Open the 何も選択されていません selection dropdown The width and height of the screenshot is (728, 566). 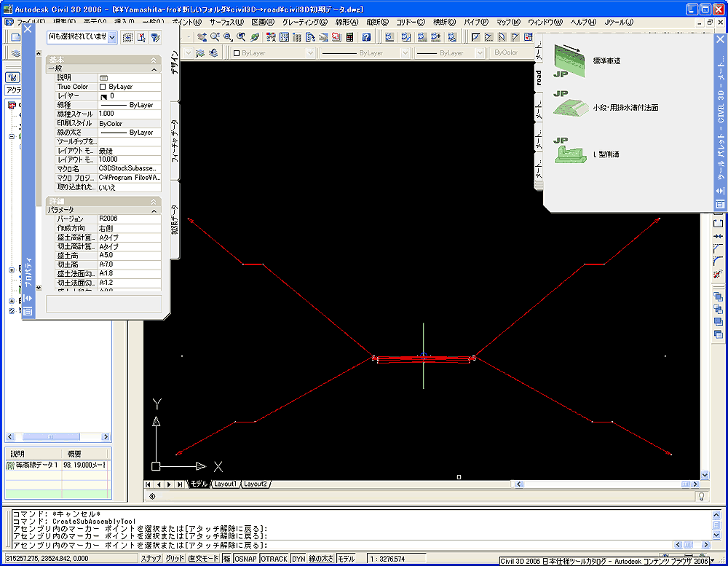pos(112,38)
